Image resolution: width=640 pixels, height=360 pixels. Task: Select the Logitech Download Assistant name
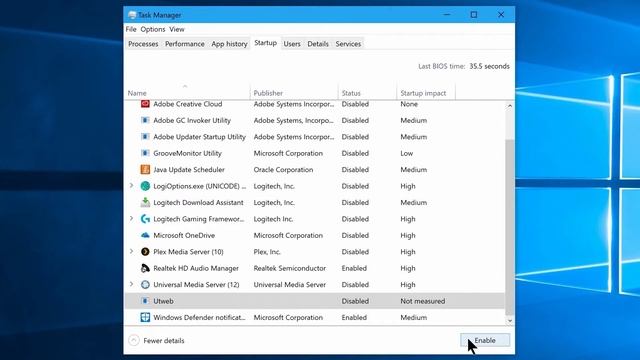[x=198, y=202]
